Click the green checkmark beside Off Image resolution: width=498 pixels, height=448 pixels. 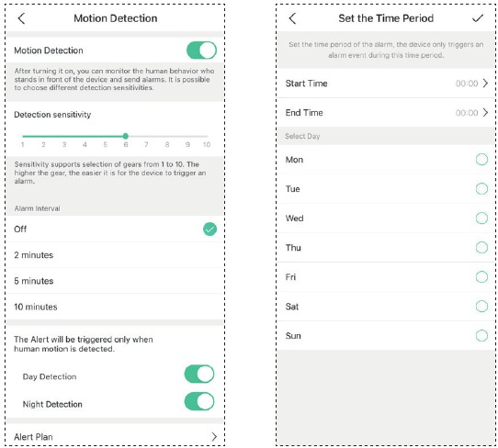click(209, 230)
